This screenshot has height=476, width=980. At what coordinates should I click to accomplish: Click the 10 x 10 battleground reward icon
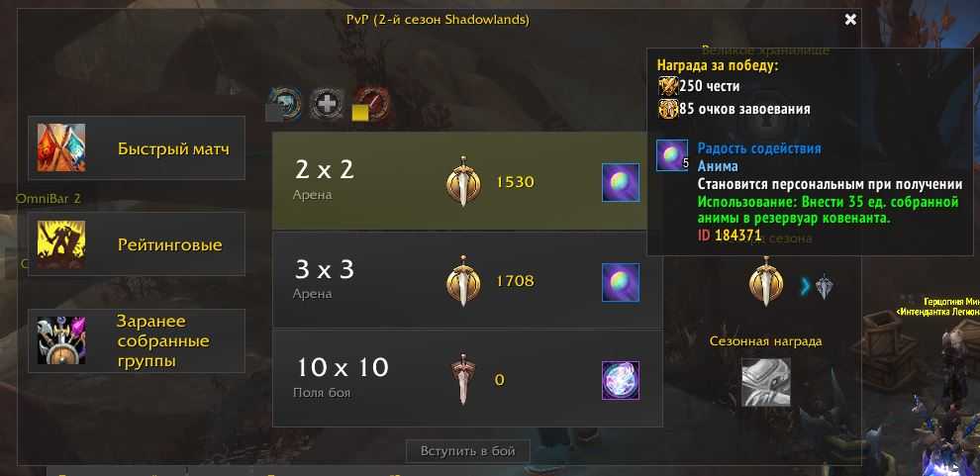tap(621, 380)
